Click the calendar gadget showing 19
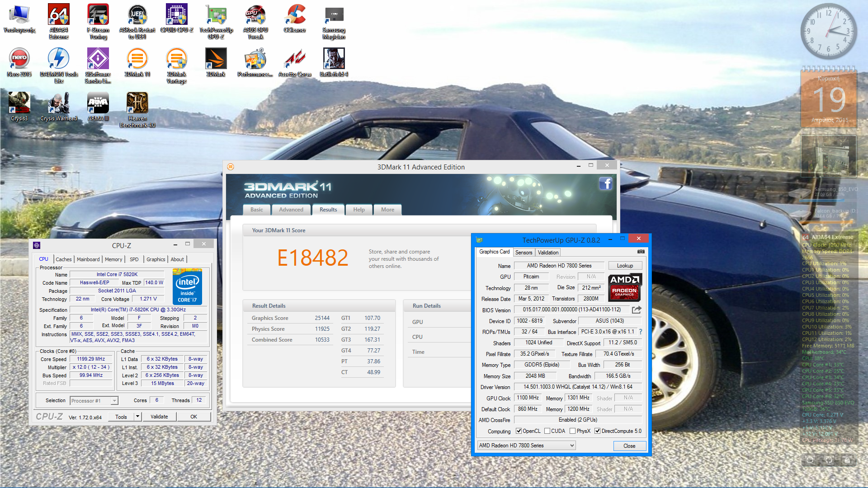The width and height of the screenshot is (868, 488). [829, 97]
